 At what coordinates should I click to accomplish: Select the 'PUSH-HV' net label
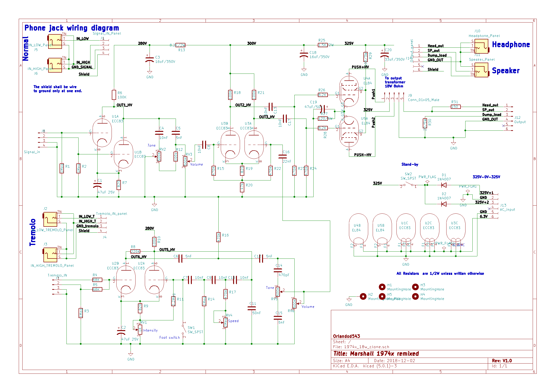(x=362, y=155)
